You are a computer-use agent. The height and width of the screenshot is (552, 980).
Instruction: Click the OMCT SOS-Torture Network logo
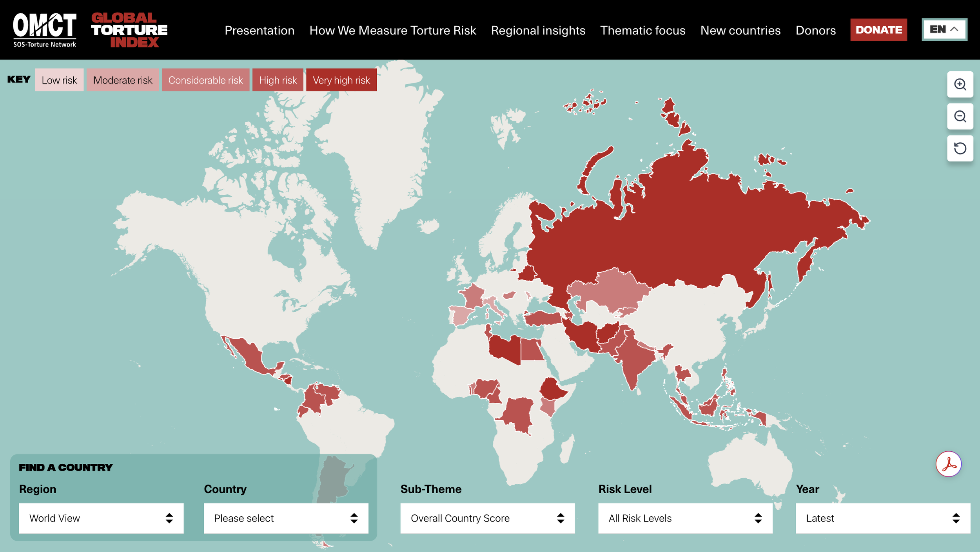click(45, 30)
